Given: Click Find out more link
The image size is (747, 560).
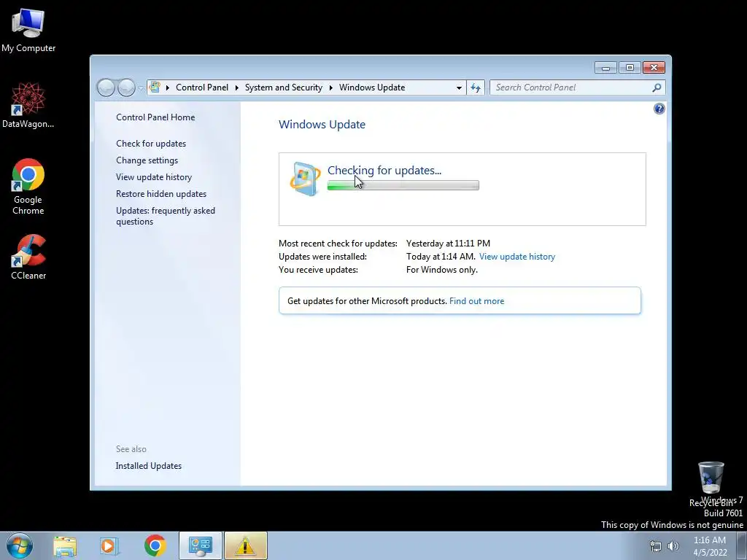Looking at the screenshot, I should pyautogui.click(x=476, y=301).
